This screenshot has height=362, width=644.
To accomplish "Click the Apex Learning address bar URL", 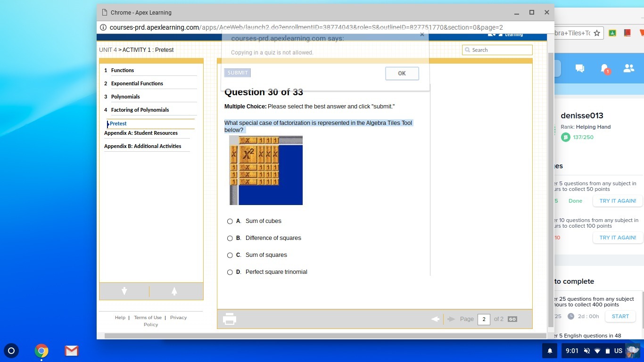I will 306,27.
